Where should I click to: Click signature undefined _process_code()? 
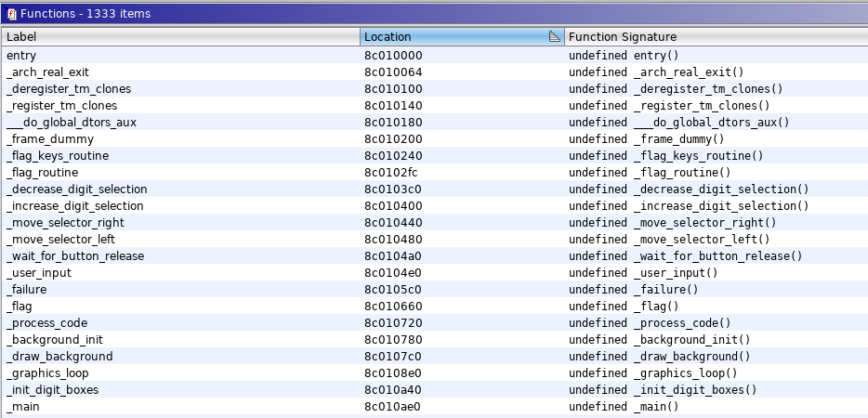[x=650, y=322]
